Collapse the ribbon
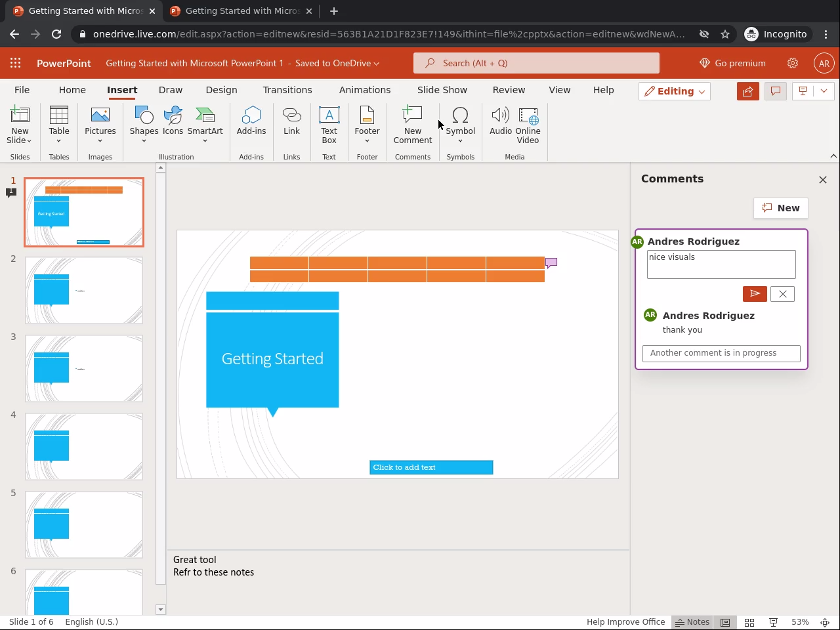Image resolution: width=840 pixels, height=630 pixels. pos(833,156)
